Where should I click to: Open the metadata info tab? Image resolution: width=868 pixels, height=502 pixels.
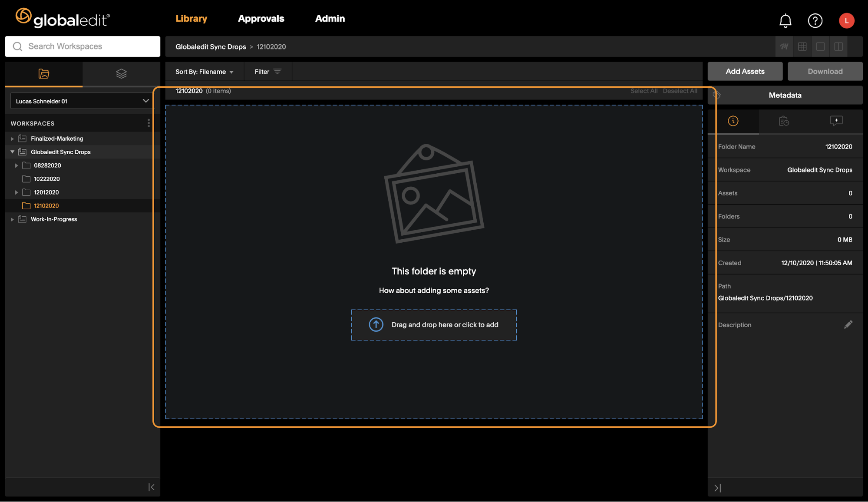733,121
